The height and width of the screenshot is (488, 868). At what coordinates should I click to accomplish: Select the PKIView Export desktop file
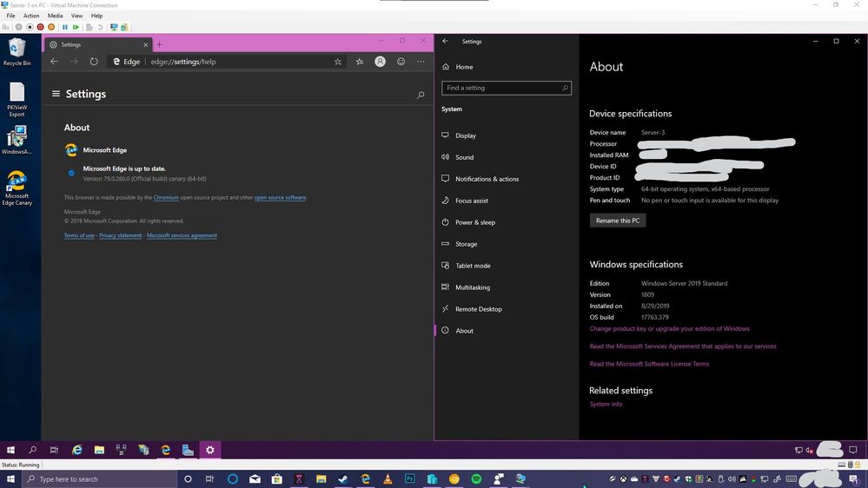[17, 100]
